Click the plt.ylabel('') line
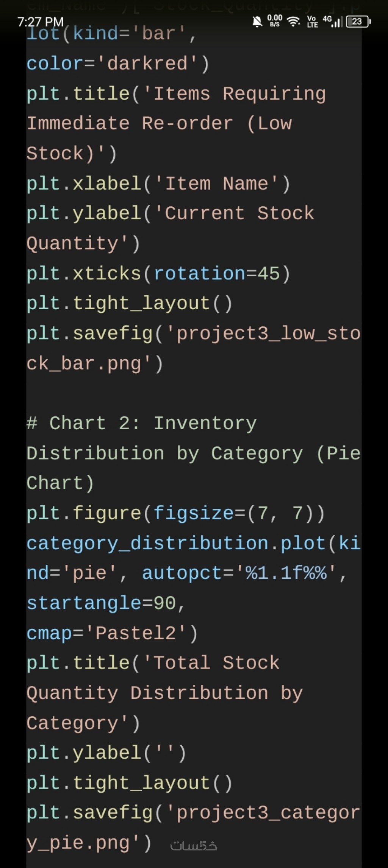This screenshot has height=868, width=388. click(106, 753)
